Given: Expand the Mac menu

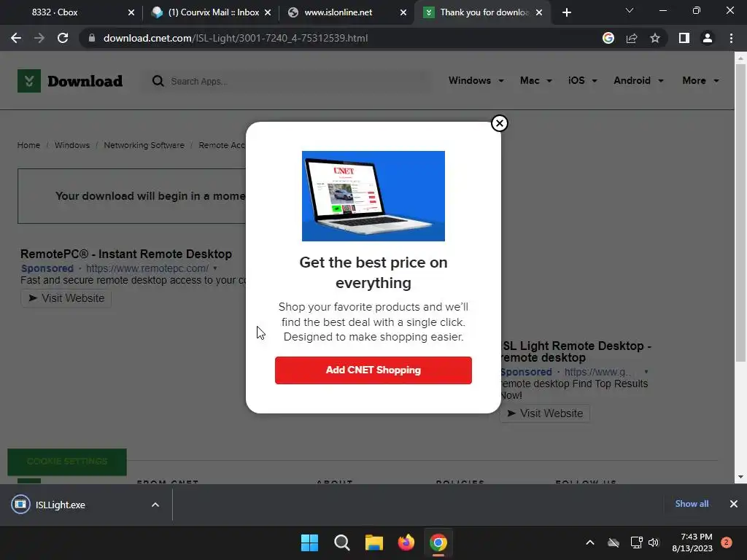Looking at the screenshot, I should coord(536,80).
